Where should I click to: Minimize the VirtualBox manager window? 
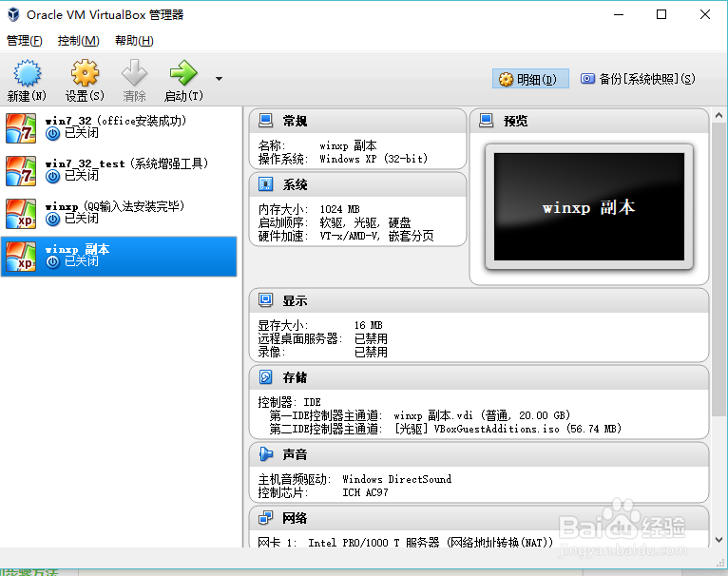point(619,15)
